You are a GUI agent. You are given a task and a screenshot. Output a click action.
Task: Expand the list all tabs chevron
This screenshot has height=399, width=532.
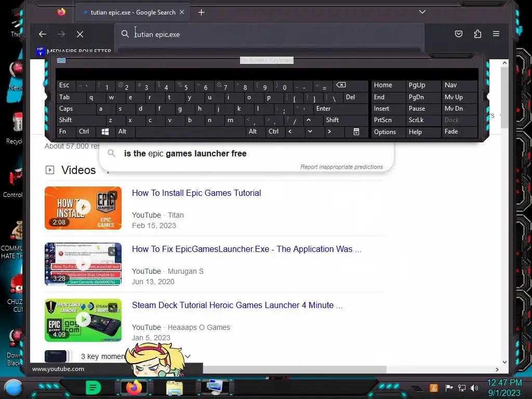[x=422, y=12]
